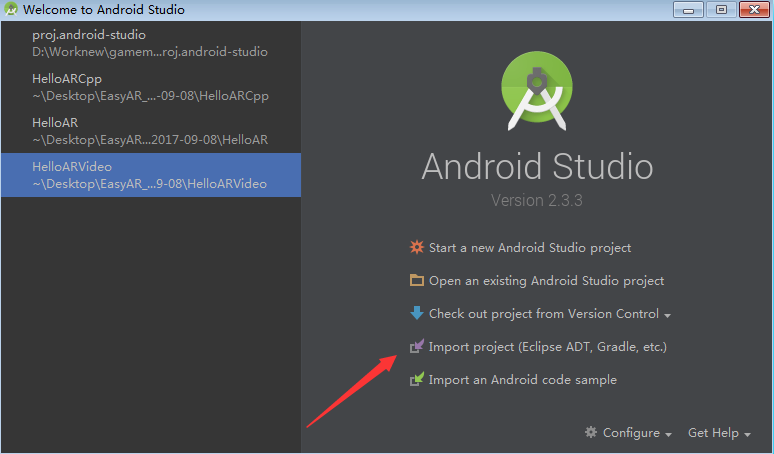The height and width of the screenshot is (454, 774).
Task: Click the green arrow Import code sample icon
Action: tap(417, 379)
